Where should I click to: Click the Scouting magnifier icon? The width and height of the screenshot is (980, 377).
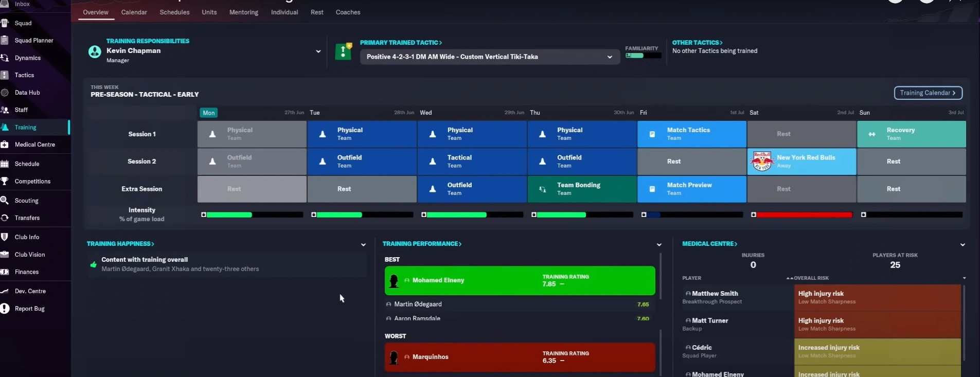5,201
